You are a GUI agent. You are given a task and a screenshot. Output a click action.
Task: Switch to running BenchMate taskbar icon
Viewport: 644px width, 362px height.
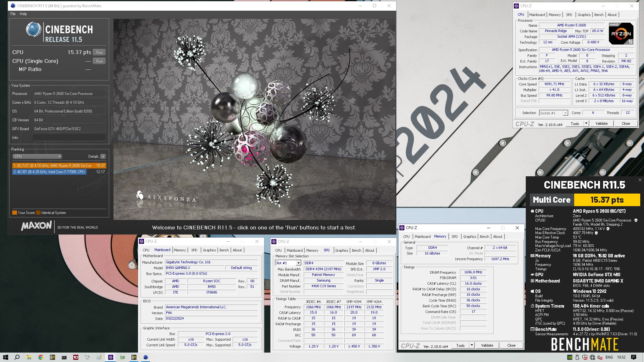134,357
